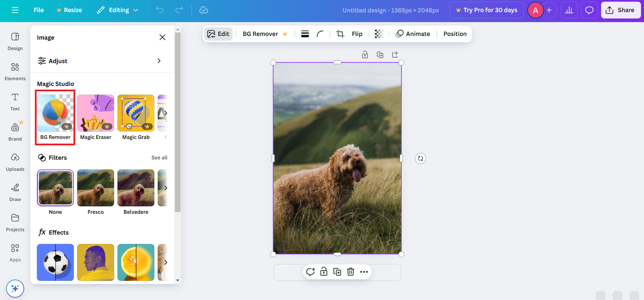This screenshot has width=644, height=300.
Task: Open more options with the ellipsis button
Action: (364, 271)
